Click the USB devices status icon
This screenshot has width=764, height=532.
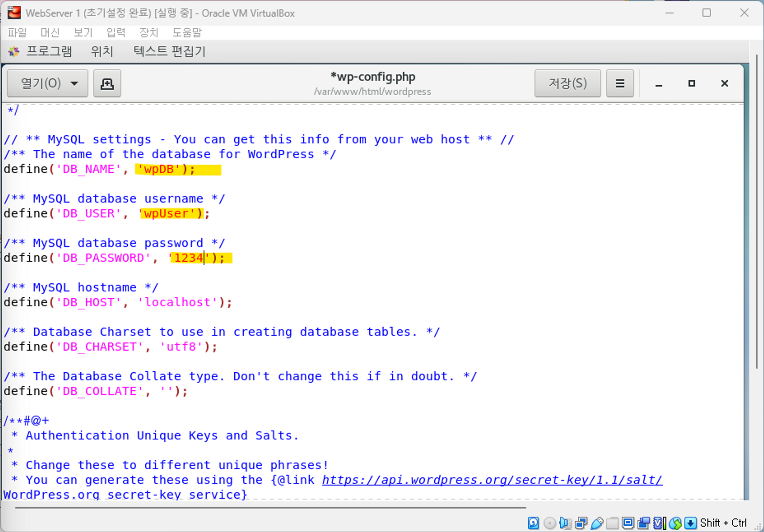click(597, 523)
